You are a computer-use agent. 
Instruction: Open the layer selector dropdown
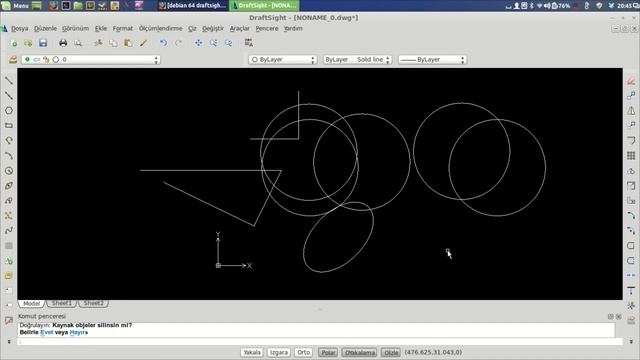[x=91, y=60]
